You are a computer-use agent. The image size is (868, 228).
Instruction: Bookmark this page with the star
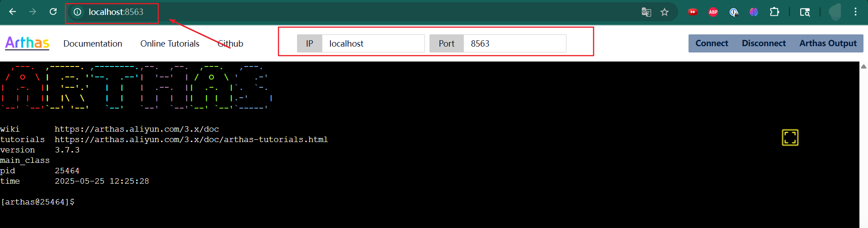tap(665, 12)
